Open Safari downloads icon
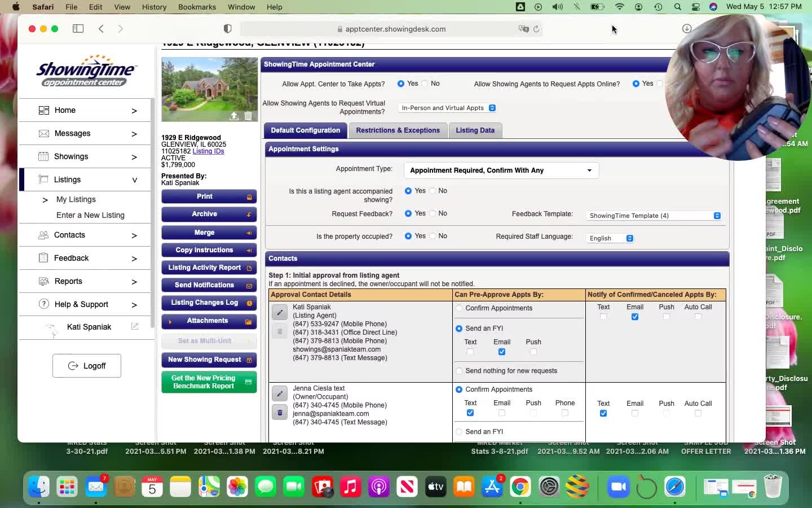Viewport: 812px width, 508px height. click(686, 29)
